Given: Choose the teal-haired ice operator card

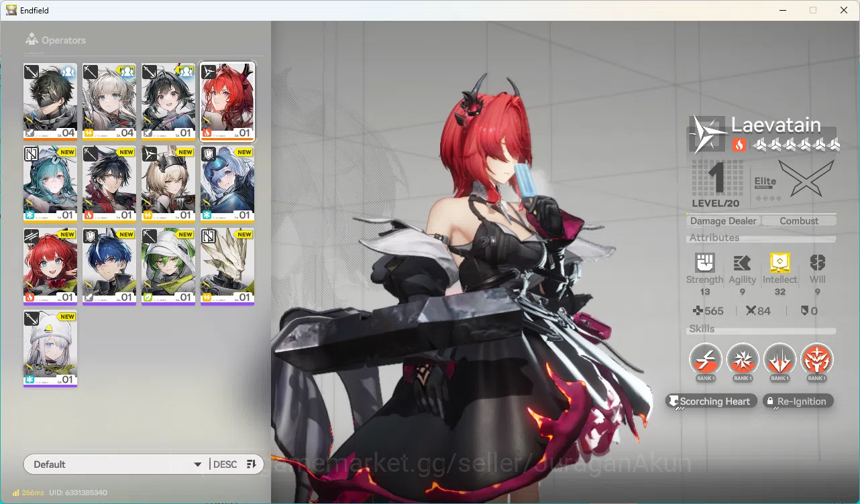Looking at the screenshot, I should pyautogui.click(x=50, y=184).
